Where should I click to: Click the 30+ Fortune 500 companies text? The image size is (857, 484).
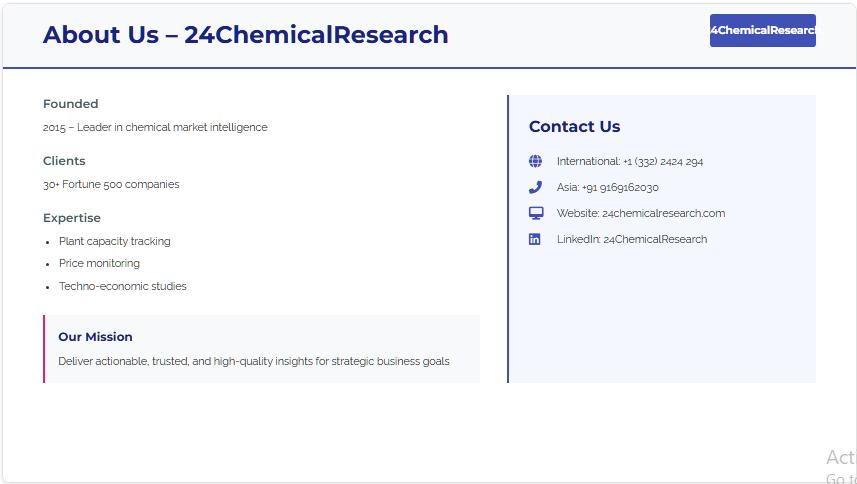point(111,185)
